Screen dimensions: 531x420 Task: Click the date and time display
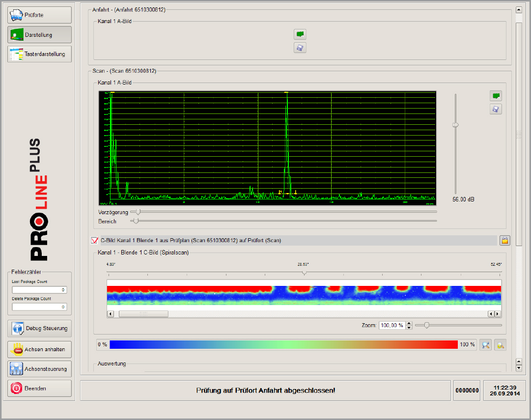(504, 391)
